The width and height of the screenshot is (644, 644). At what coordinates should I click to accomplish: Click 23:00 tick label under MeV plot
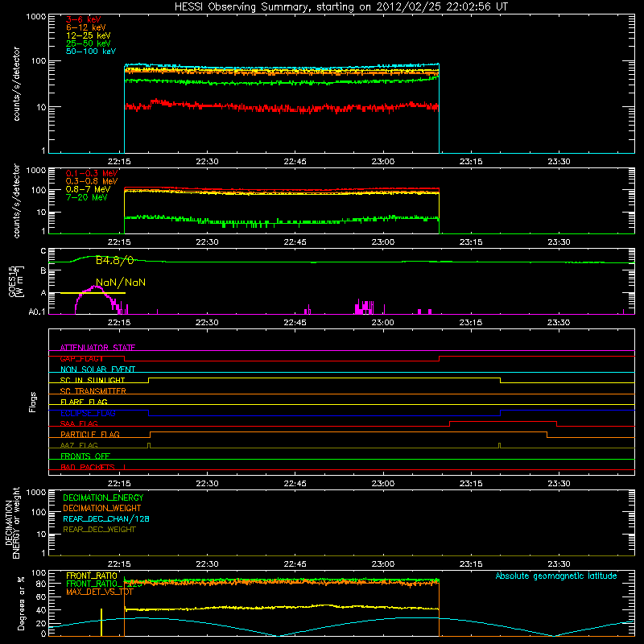click(383, 242)
